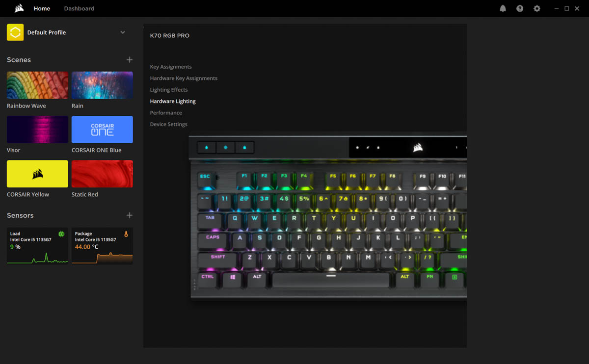Open Device Settings menu item
This screenshot has height=364, width=589.
(x=169, y=124)
